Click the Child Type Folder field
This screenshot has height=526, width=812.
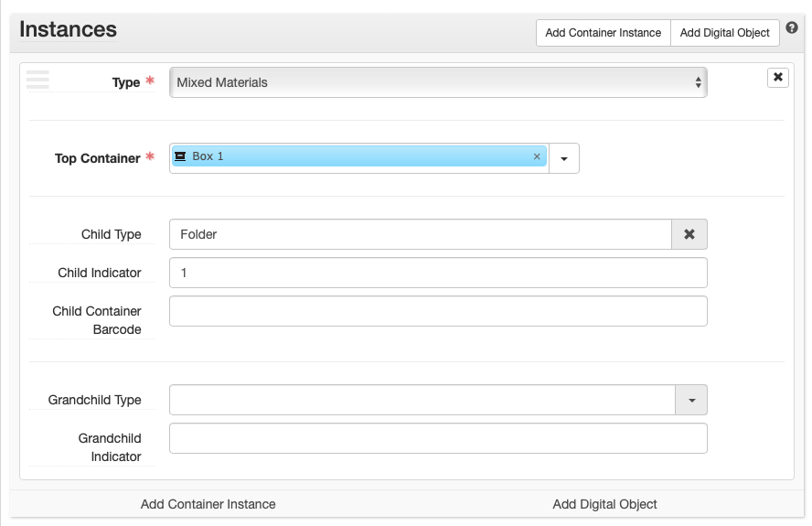coord(421,234)
